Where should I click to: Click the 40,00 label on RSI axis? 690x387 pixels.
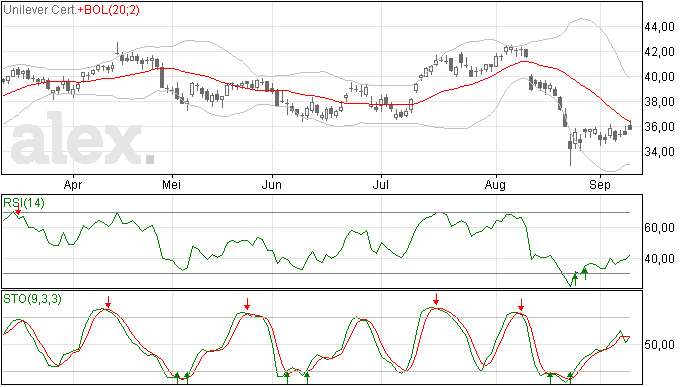(659, 259)
